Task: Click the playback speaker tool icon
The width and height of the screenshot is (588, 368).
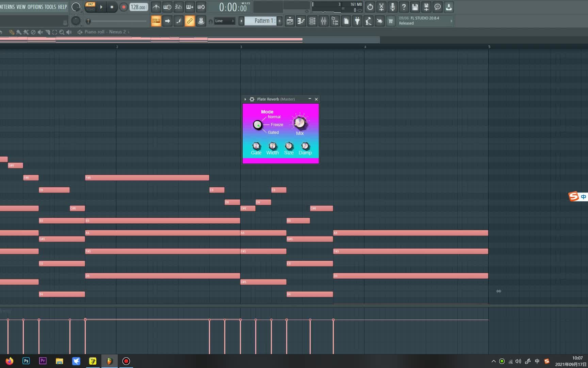Action: tap(69, 32)
